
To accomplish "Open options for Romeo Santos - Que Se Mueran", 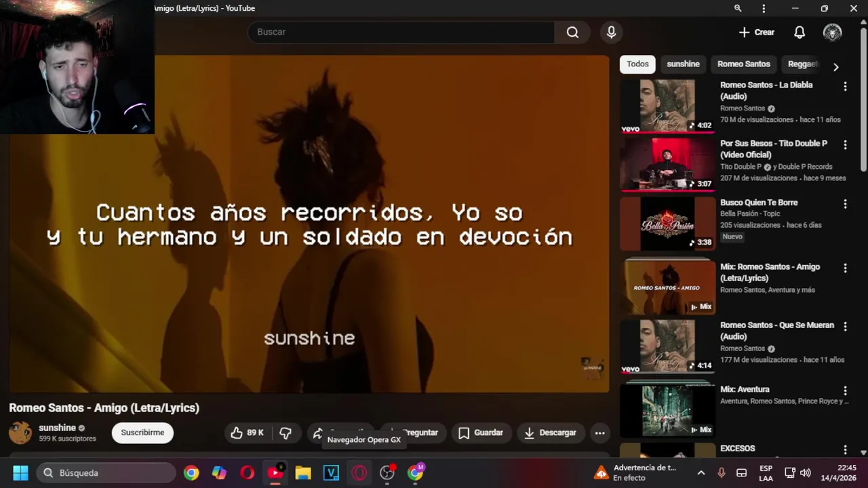I will (845, 326).
